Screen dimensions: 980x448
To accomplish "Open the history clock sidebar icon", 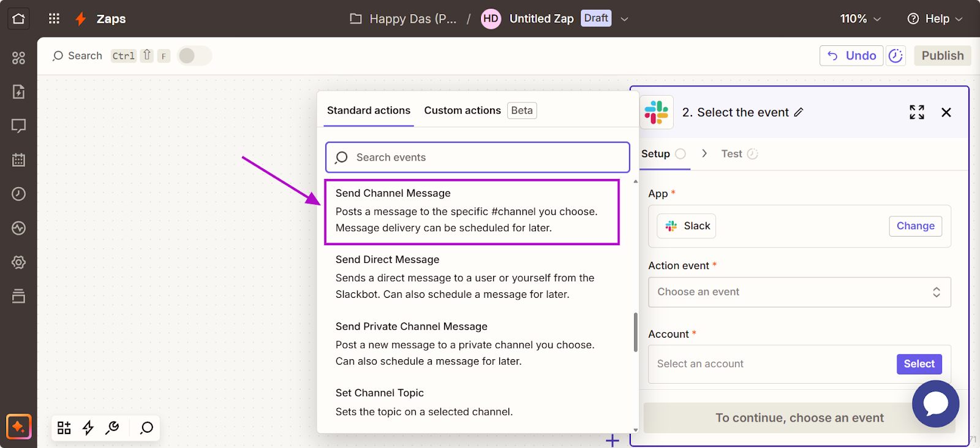I will [x=18, y=194].
